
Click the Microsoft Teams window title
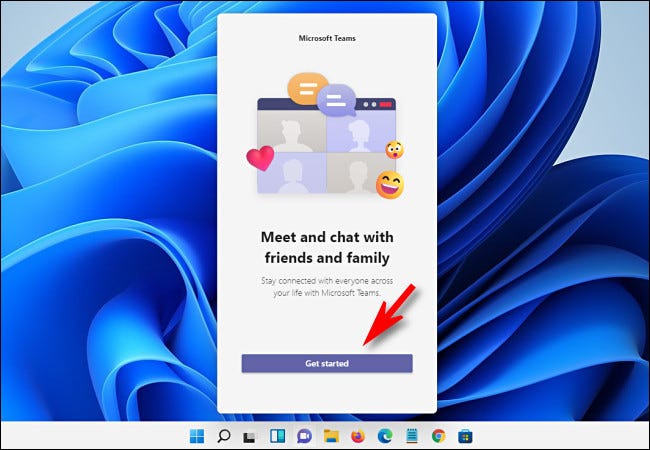point(326,38)
